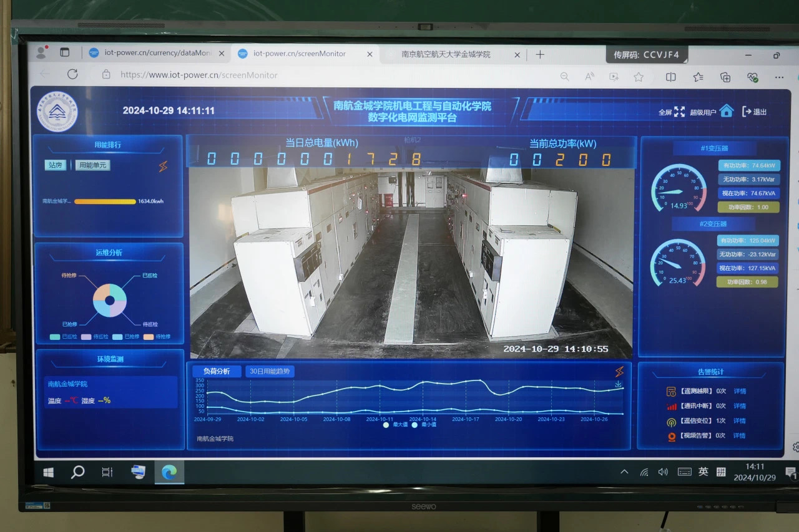
Task: Toggle purple 待巡检 legend swatch
Action: (87, 337)
